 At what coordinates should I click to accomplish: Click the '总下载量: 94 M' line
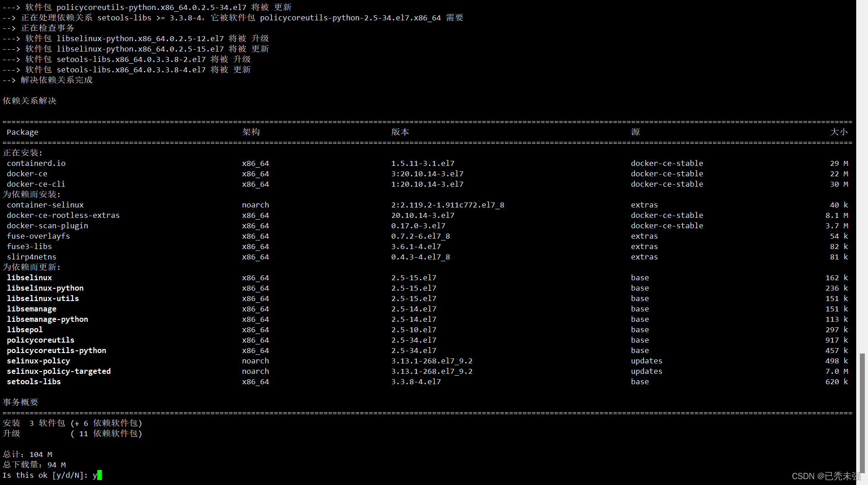click(x=34, y=465)
